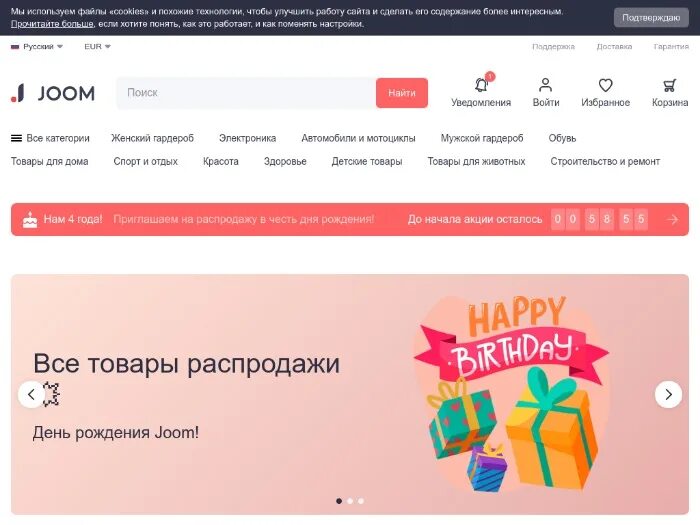Viewport: 700px width, 525px height.
Task: Follow the arrow on the birthday countdown banner
Action: [x=672, y=219]
